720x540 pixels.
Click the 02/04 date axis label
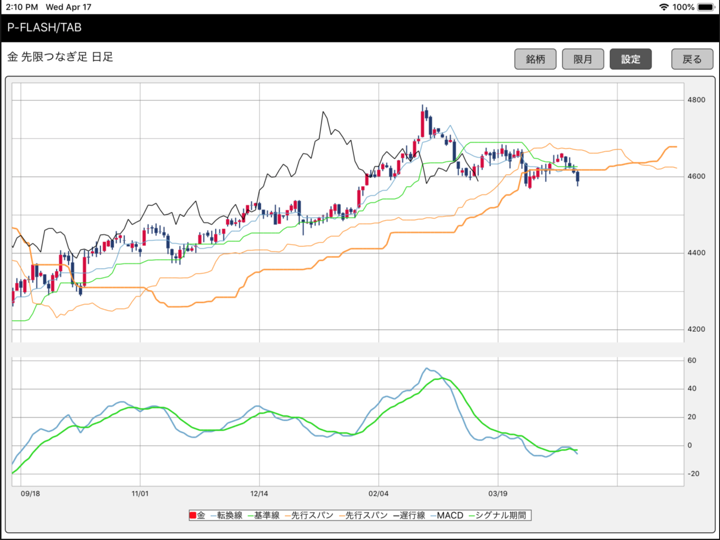(379, 493)
